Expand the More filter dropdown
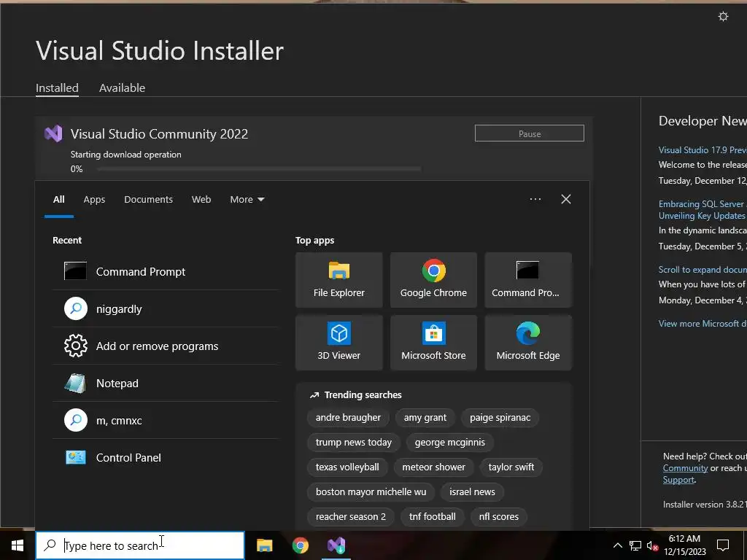 (x=247, y=200)
